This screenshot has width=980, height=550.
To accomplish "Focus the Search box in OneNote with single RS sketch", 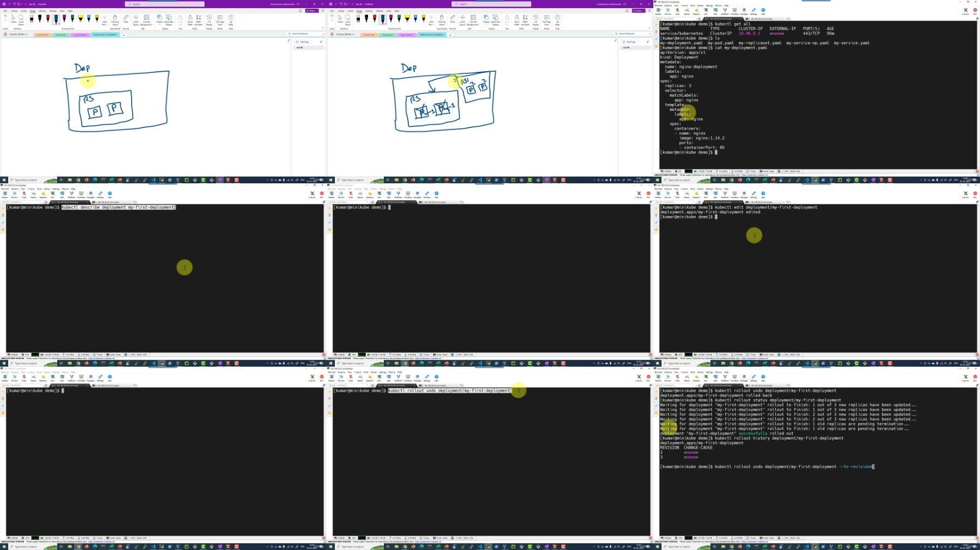I will click(x=164, y=4).
